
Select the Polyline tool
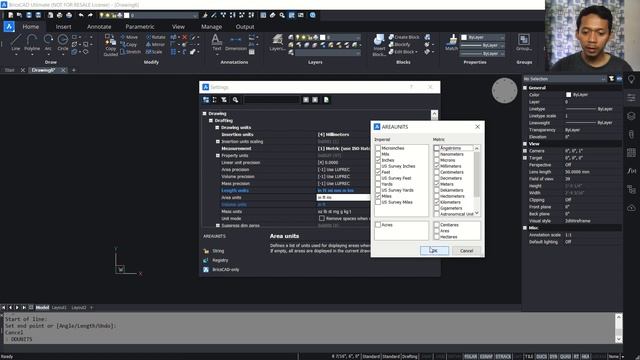(x=32, y=43)
